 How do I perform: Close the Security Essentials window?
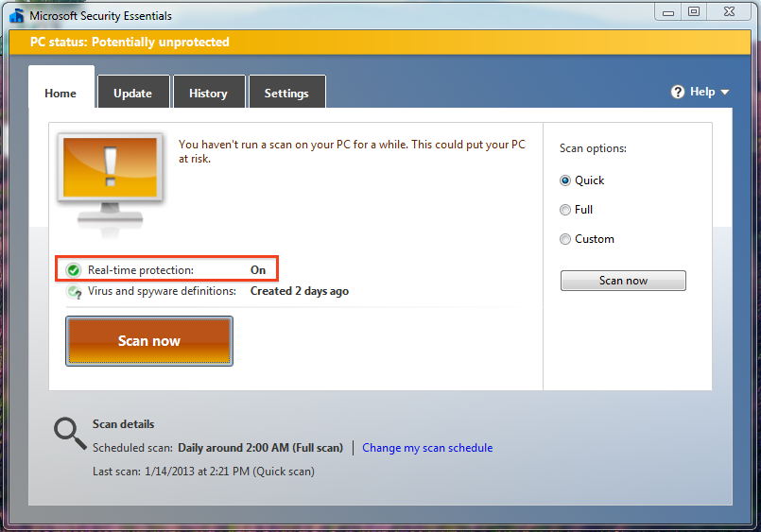pyautogui.click(x=729, y=12)
